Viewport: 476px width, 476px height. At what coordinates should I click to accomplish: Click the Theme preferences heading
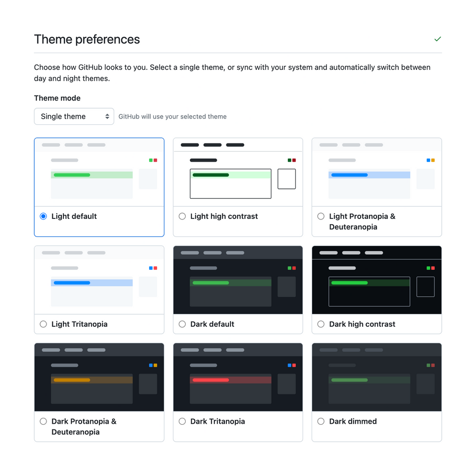[x=87, y=39]
